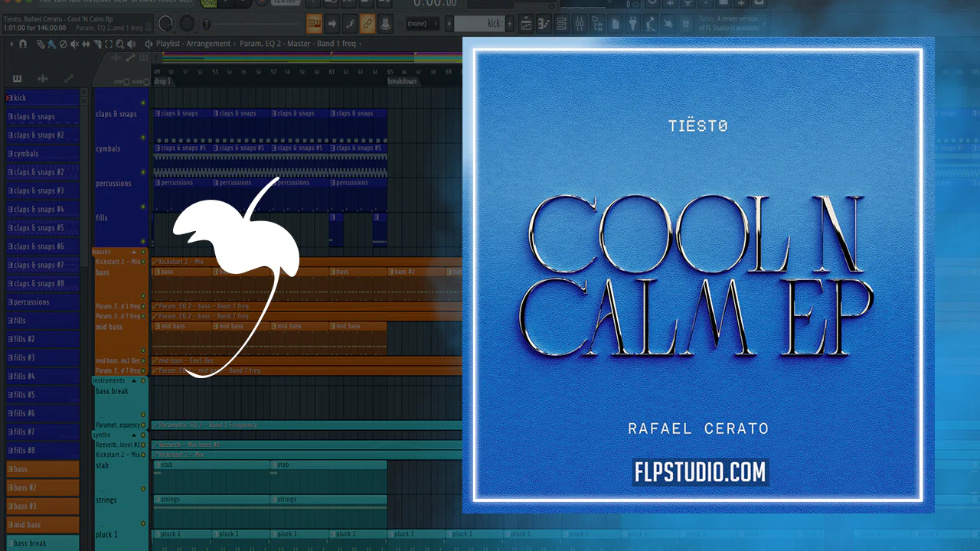Select the Select tool in playlist toolbar
Image resolution: width=980 pixels, height=551 pixels.
click(109, 44)
